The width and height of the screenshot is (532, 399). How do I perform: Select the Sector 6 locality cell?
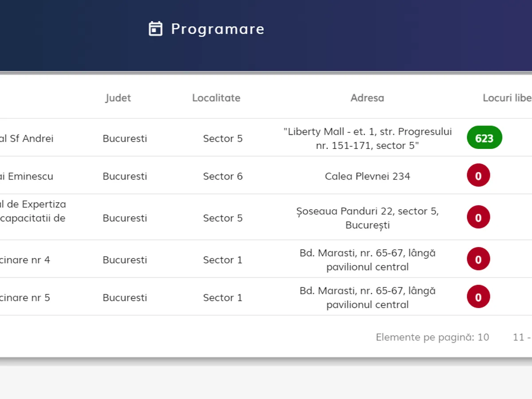coord(223,176)
